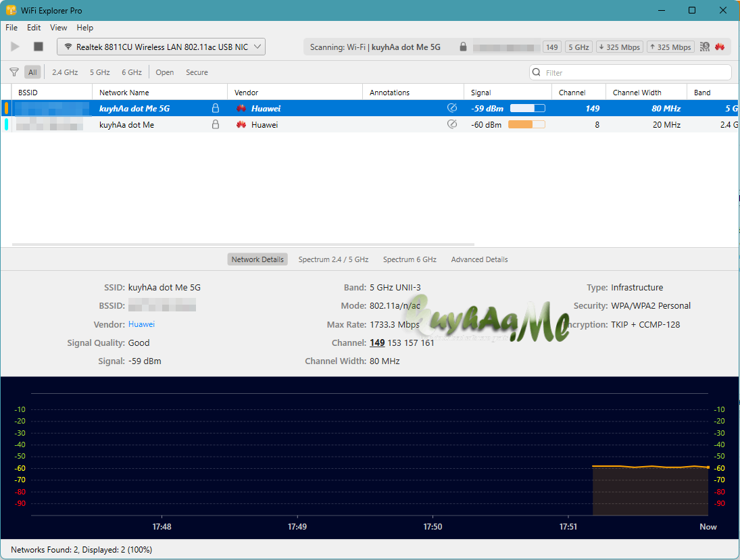Click the orange signal line in graph
Viewport: 740px width, 560px height.
(650, 467)
